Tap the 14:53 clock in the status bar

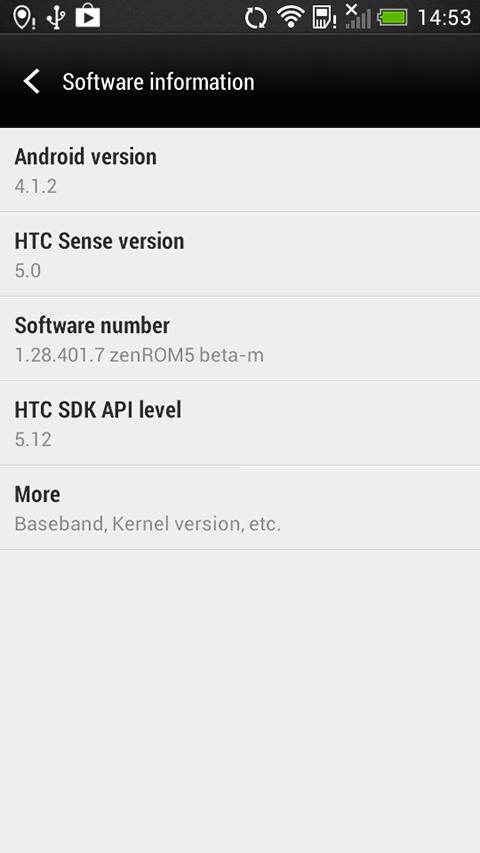pos(444,18)
